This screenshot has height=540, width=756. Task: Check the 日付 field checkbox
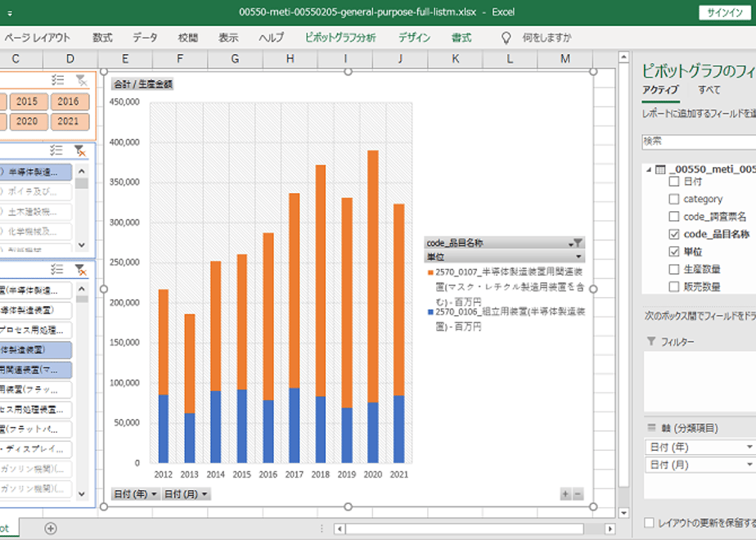[674, 182]
